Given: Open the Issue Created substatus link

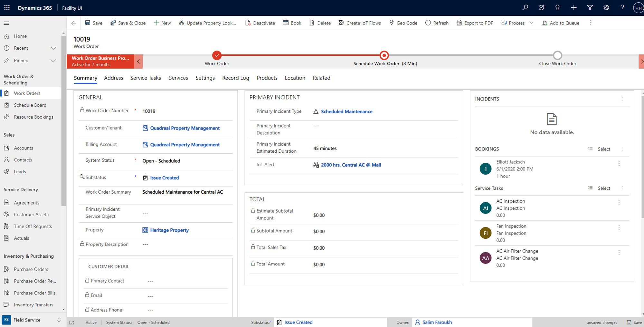Looking at the screenshot, I should [x=165, y=178].
